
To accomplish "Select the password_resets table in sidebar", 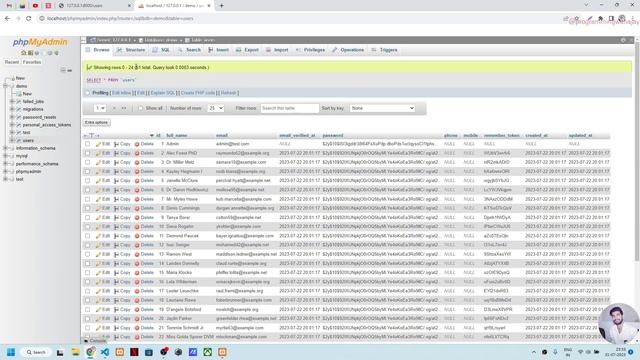I will point(39,117).
